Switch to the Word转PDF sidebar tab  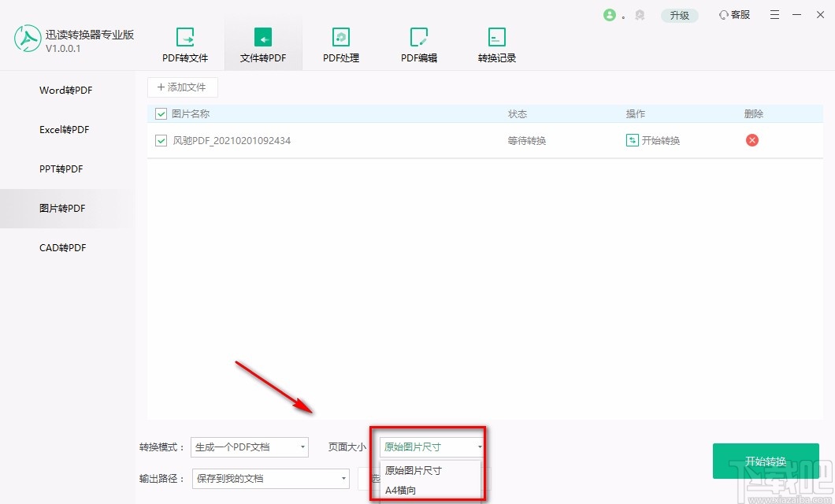65,90
